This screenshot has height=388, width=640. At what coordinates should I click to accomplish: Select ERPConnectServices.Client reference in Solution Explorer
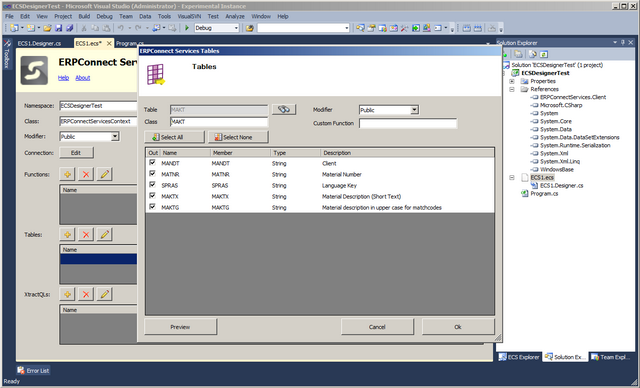point(573,97)
